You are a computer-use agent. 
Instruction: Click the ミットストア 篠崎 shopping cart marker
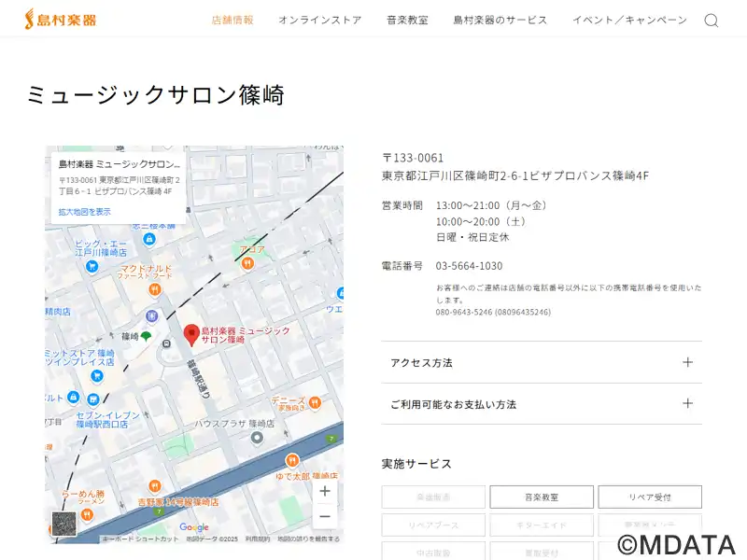97,377
